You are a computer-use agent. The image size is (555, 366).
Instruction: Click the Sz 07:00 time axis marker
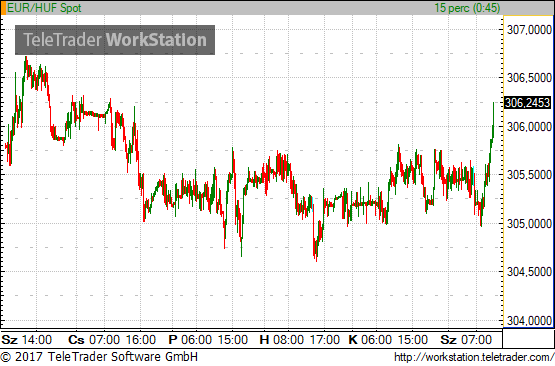pyautogui.click(x=466, y=340)
